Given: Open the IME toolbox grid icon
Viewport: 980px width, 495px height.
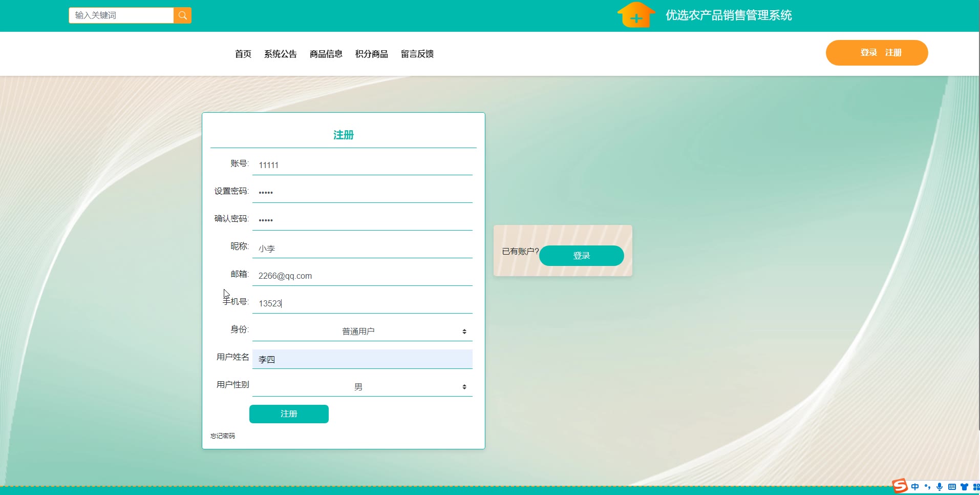Looking at the screenshot, I should [x=976, y=487].
